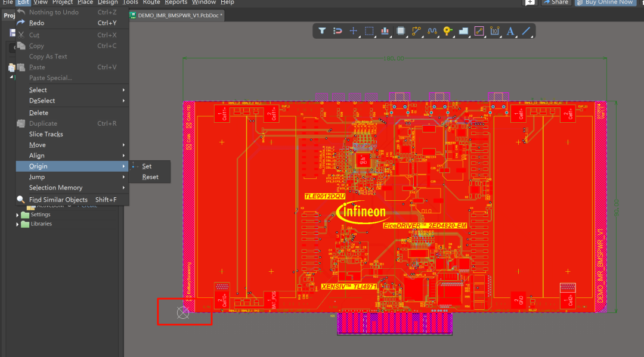The width and height of the screenshot is (644, 357).
Task: Select the Libraries tree item label
Action: 42,224
